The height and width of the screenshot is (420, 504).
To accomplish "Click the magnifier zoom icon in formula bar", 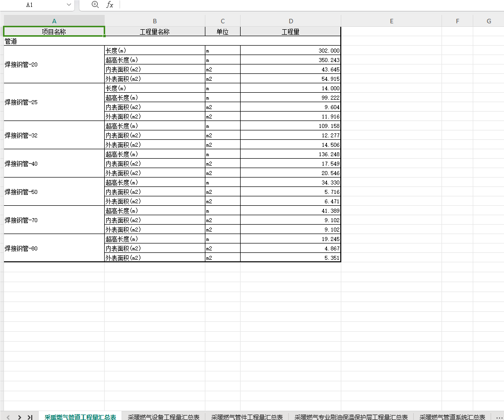I will tap(95, 4).
